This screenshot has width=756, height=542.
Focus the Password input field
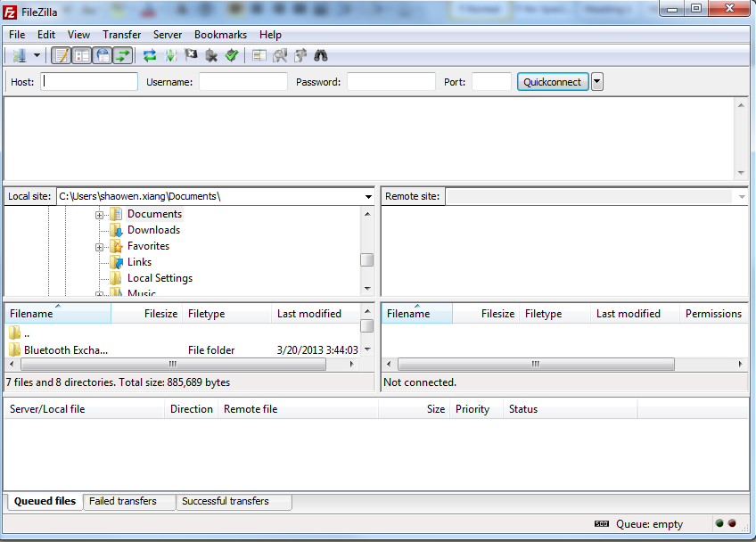(391, 81)
